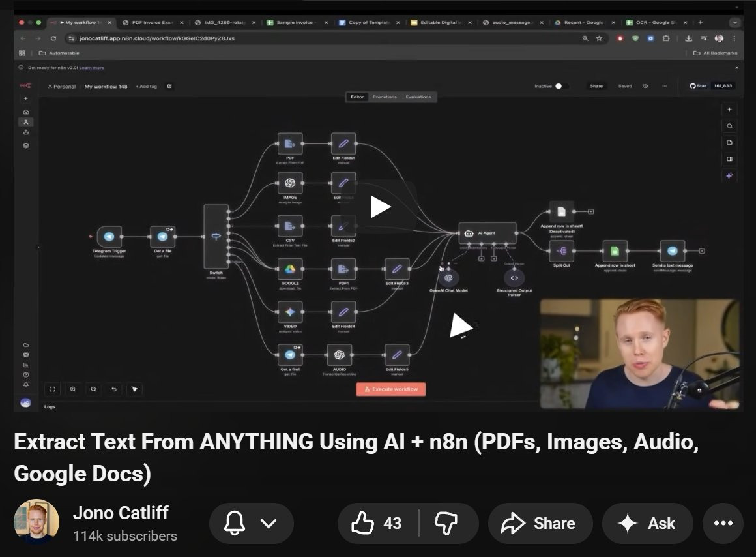Open the AI assistant sparkle icon
The width and height of the screenshot is (756, 557).
(x=729, y=175)
